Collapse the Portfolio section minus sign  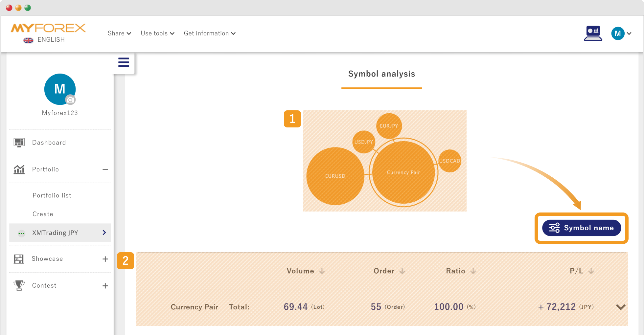[x=105, y=169]
